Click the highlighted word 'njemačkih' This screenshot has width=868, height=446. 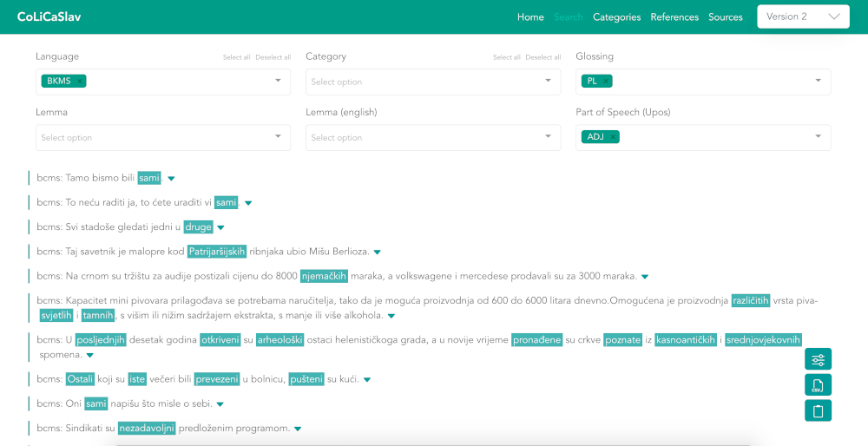click(x=324, y=276)
